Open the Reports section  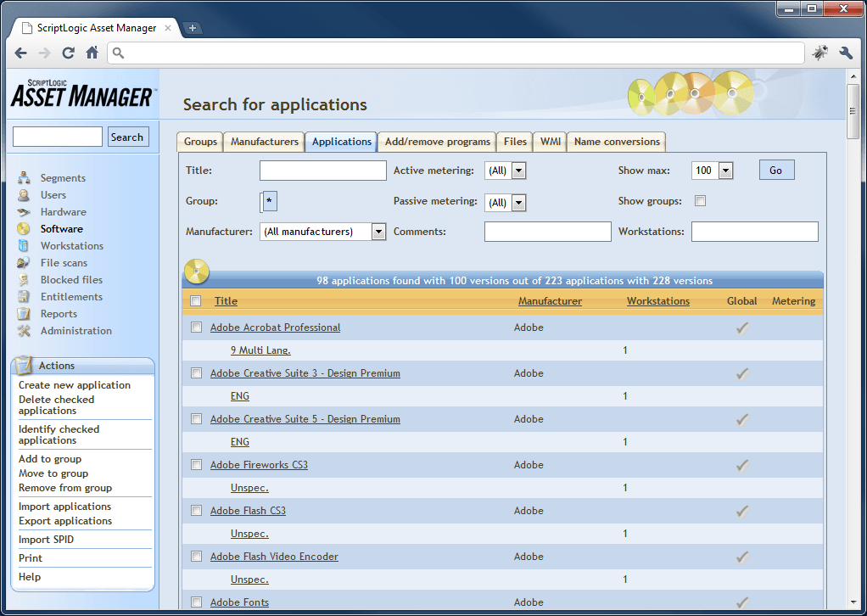(59, 313)
